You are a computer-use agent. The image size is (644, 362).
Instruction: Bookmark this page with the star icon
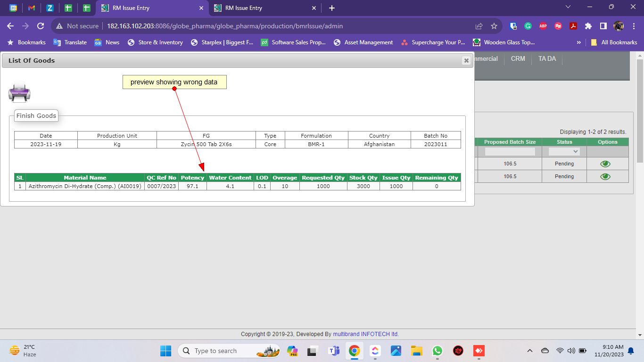tap(494, 26)
